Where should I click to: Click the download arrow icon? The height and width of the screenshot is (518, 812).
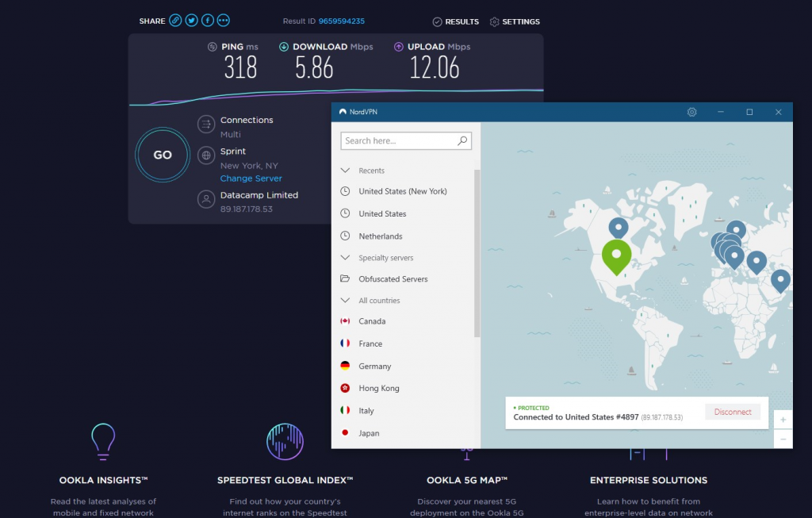click(284, 47)
